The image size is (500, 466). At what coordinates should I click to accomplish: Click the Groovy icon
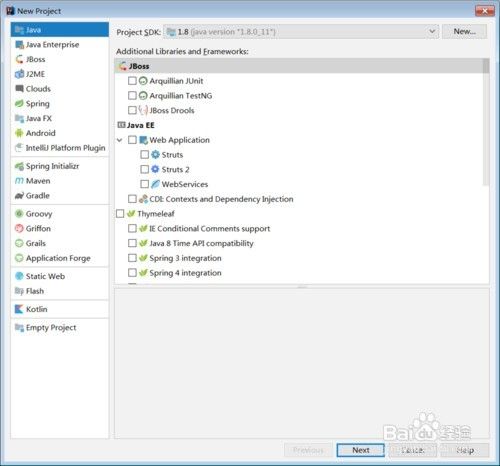[x=19, y=214]
